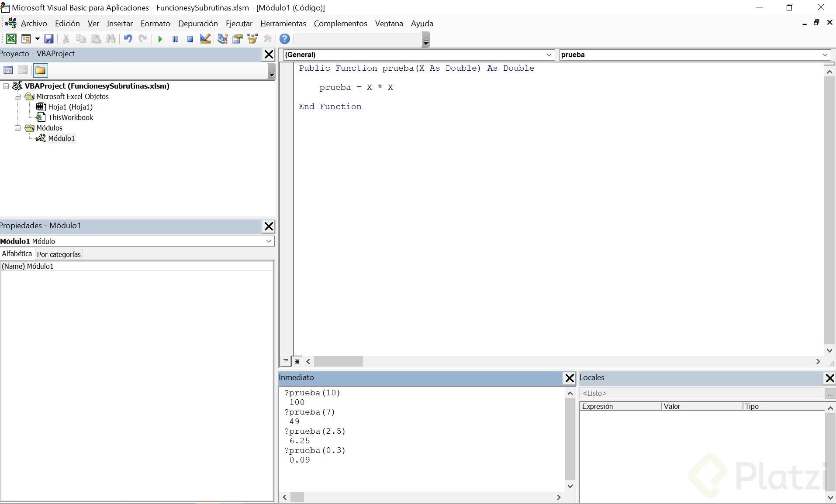This screenshot has width=836, height=504.
Task: Open the Project Explorer toolbar icon
Action: coord(222,39)
